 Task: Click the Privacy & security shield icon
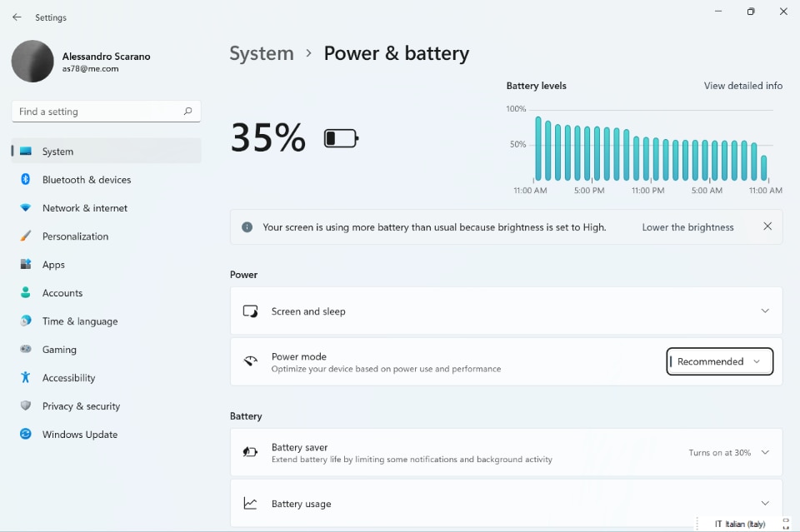(x=26, y=406)
